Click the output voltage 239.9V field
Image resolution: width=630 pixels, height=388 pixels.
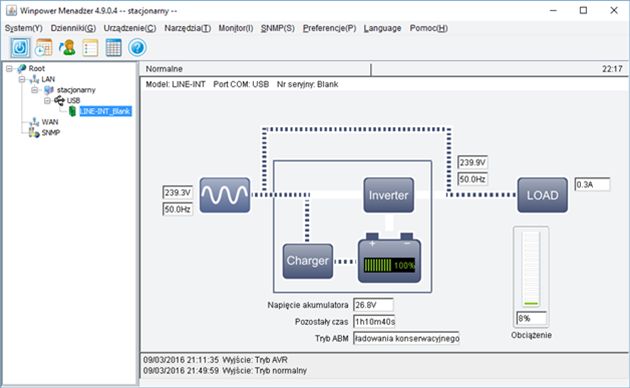pyautogui.click(x=472, y=162)
